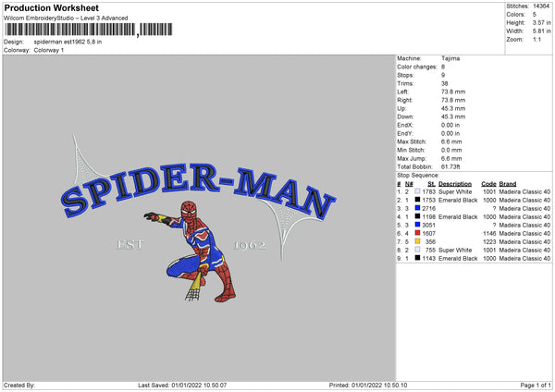
Task: Click the blue swatch beside stitch count 3051
Action: pos(418,224)
